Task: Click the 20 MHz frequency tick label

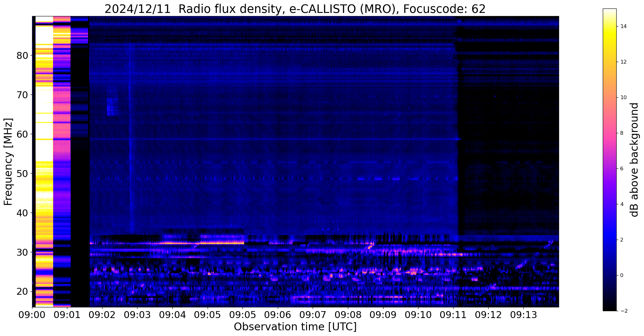Action: click(x=22, y=292)
